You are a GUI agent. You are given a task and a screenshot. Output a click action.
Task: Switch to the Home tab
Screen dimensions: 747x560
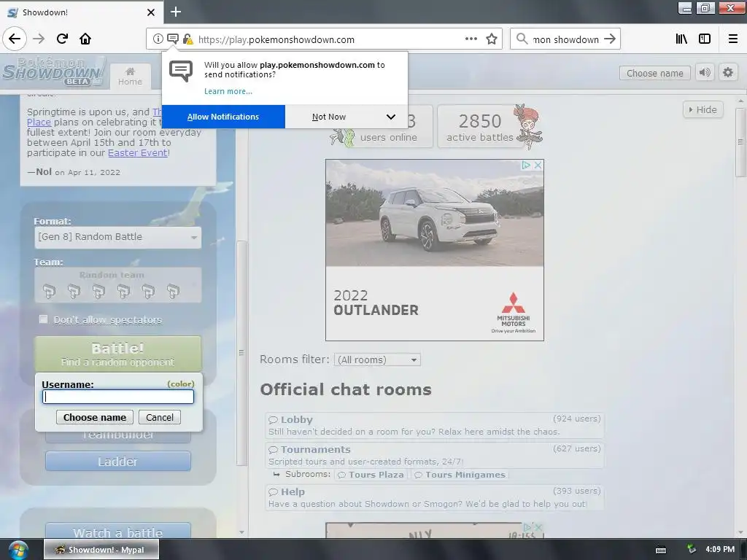pos(130,77)
